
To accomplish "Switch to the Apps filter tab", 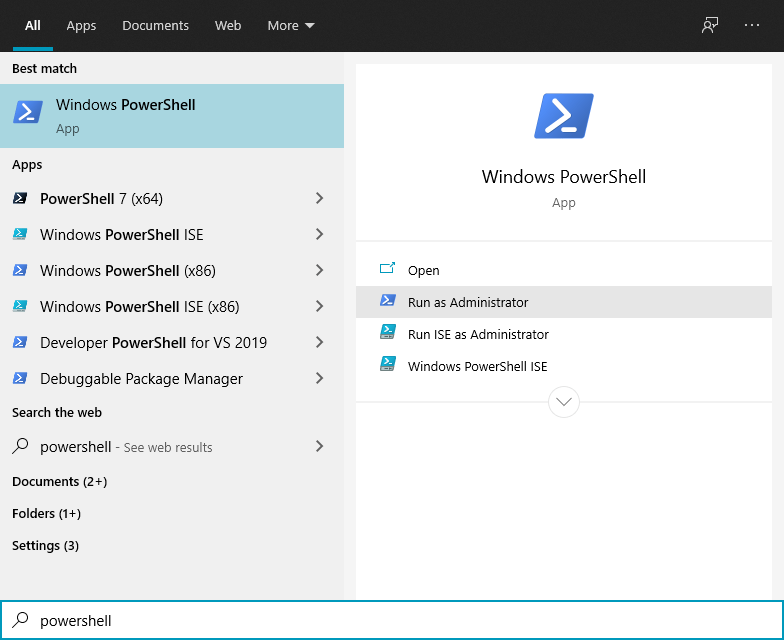I will point(81,26).
